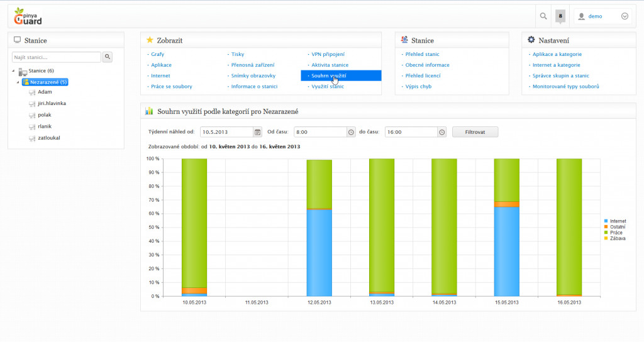Open the clock picker for Od času
The image size is (644, 342).
(x=351, y=132)
